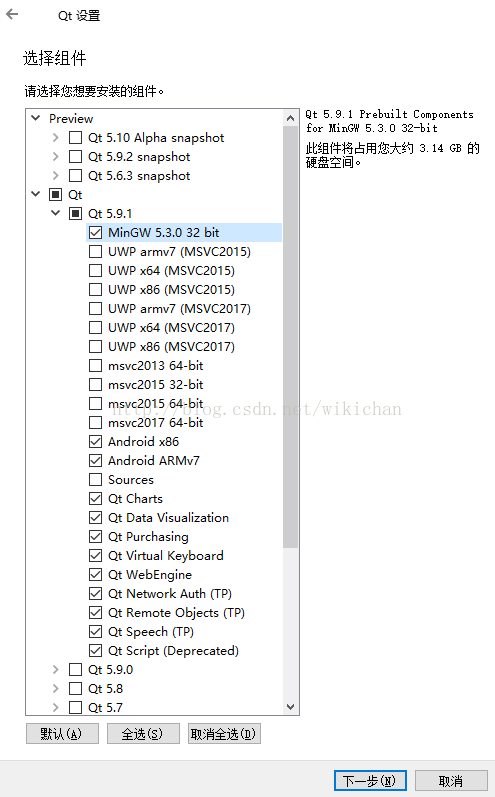Go back with the arrow icon
Viewport: 495px width, 797px height.
pyautogui.click(x=12, y=14)
